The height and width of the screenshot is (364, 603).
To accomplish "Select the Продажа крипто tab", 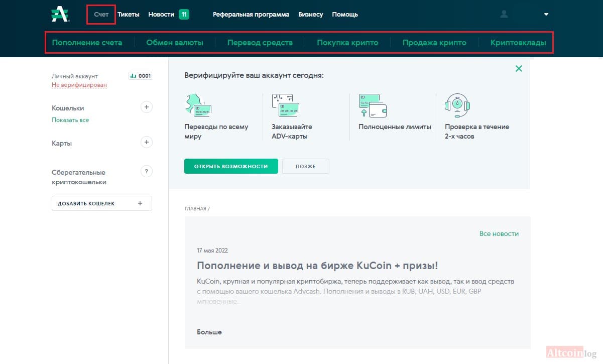I will tap(434, 43).
